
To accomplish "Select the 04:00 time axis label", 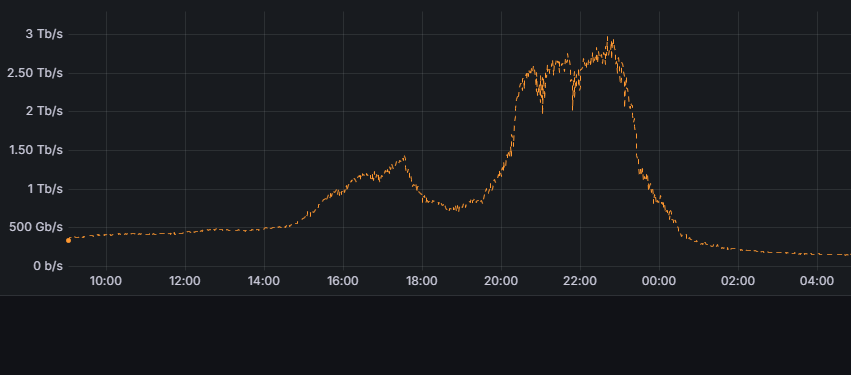I will coord(817,281).
